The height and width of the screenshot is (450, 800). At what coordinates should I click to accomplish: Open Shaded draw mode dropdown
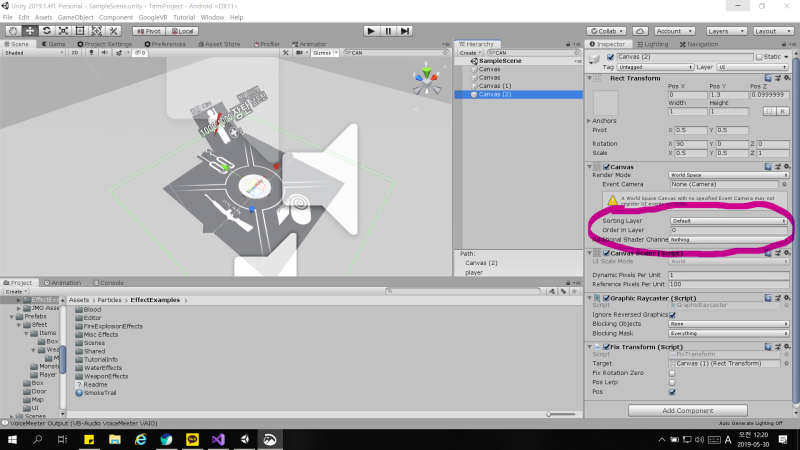(34, 53)
